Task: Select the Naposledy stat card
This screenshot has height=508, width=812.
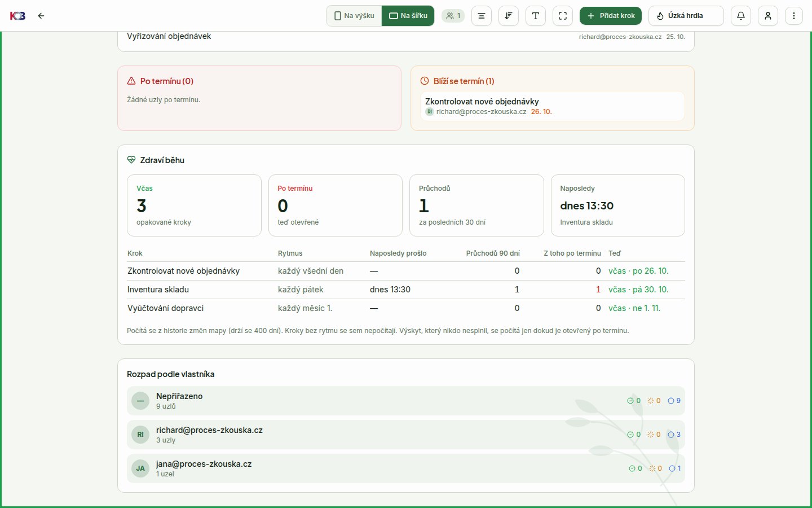Action: tap(618, 205)
